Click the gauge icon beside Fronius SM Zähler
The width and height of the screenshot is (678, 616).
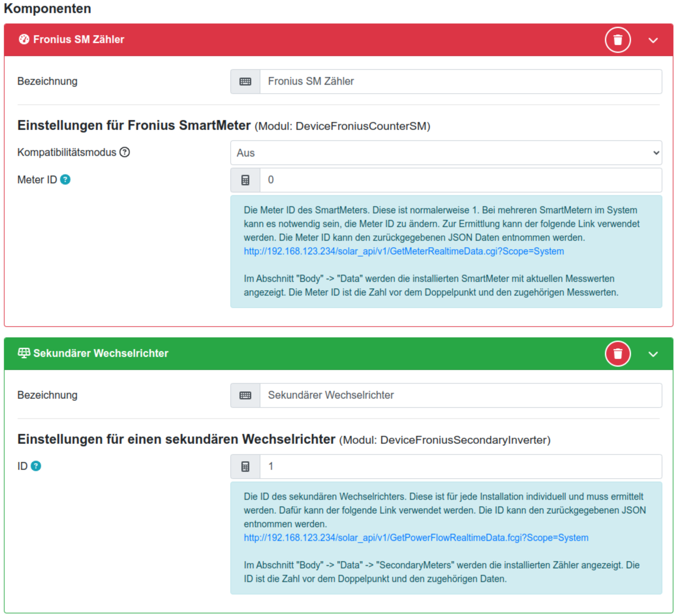point(24,39)
